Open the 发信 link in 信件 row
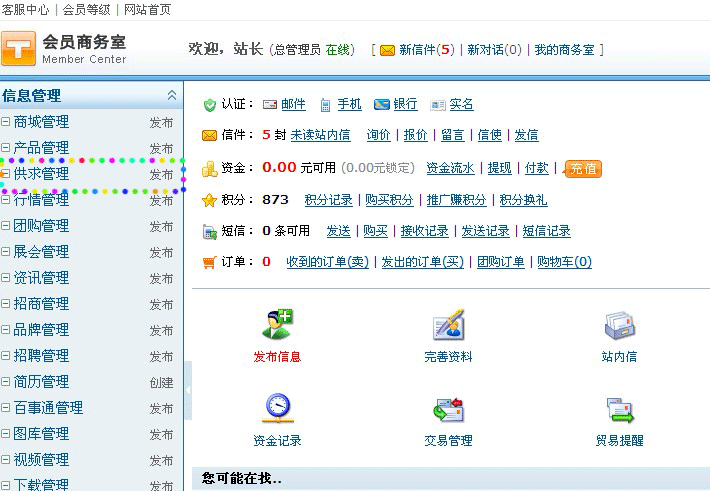710x491 pixels. point(526,135)
